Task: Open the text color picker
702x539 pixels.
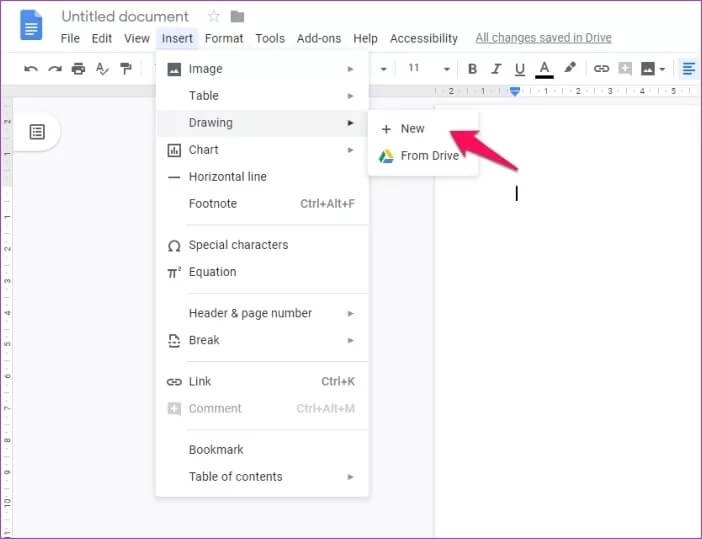Action: click(x=544, y=69)
